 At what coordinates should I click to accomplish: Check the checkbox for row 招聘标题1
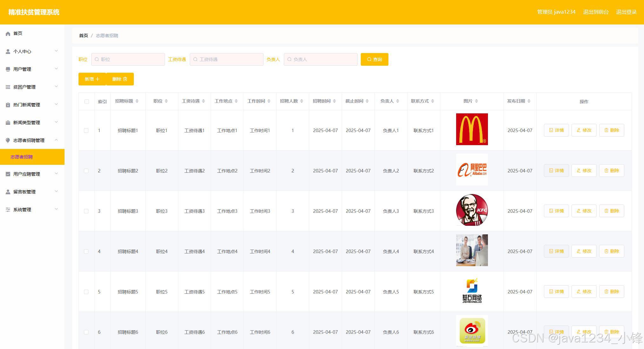tap(86, 131)
